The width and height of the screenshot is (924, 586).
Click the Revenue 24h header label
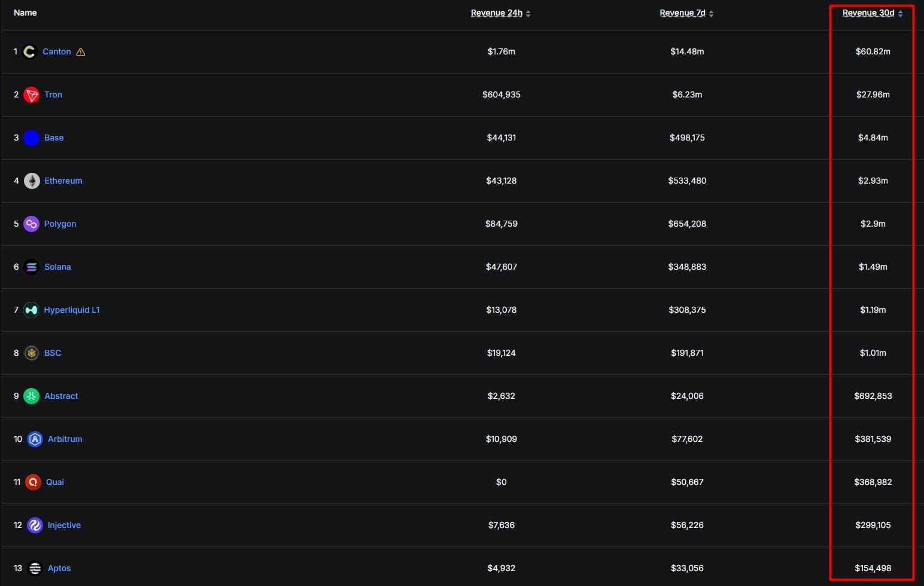click(497, 13)
